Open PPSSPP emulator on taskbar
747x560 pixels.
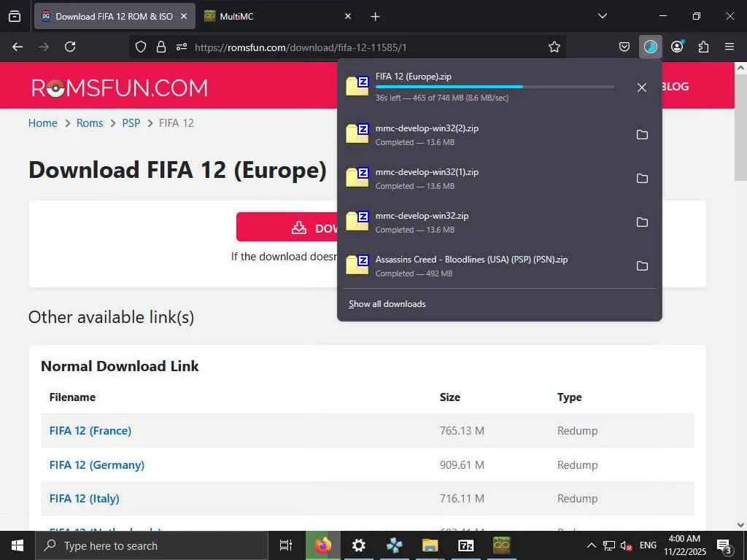395,545
